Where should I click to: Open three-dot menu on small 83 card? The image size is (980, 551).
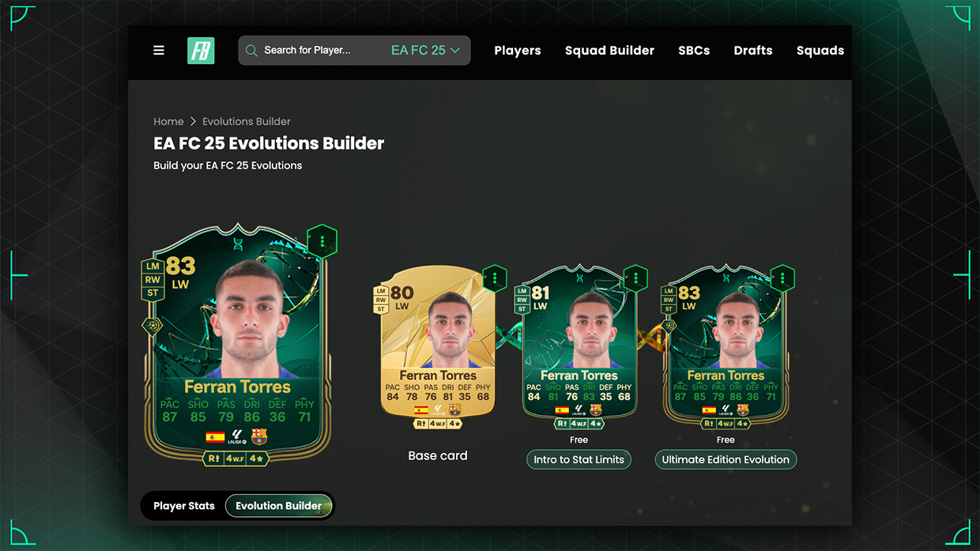[782, 278]
